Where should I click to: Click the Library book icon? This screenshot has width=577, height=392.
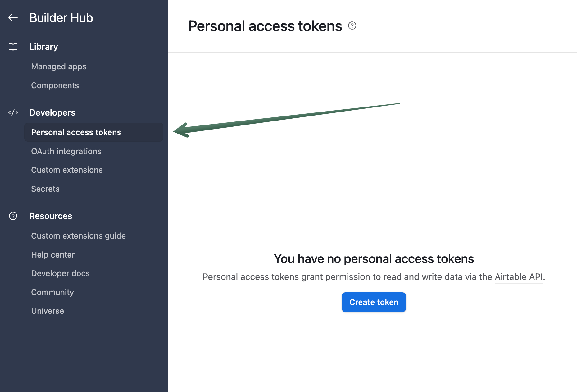coord(13,47)
